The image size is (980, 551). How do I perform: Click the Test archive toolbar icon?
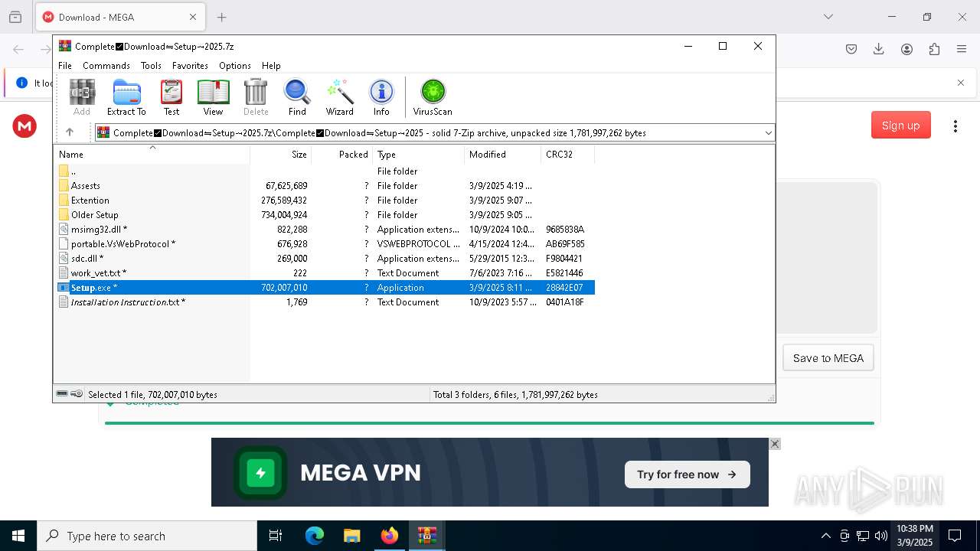tap(171, 97)
